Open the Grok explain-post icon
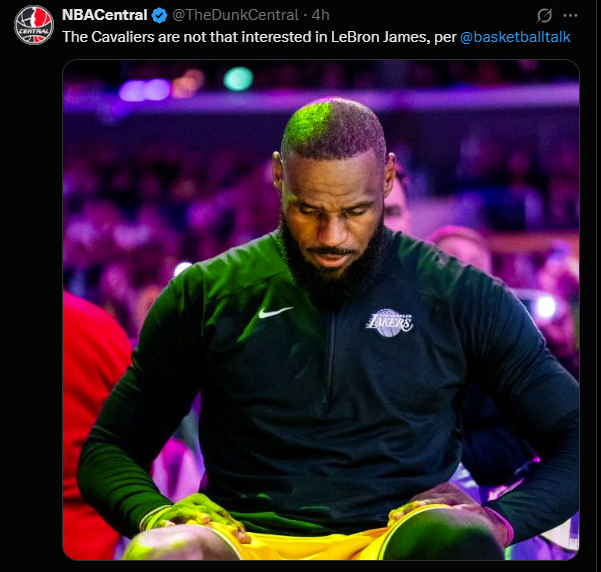Viewport: 601px width, 572px height. 544,15
